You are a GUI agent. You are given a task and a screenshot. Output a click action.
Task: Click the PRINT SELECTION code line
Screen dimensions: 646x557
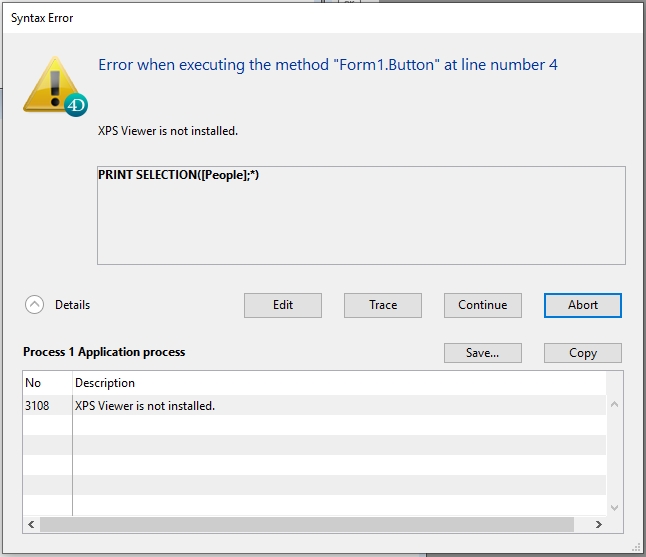178,175
